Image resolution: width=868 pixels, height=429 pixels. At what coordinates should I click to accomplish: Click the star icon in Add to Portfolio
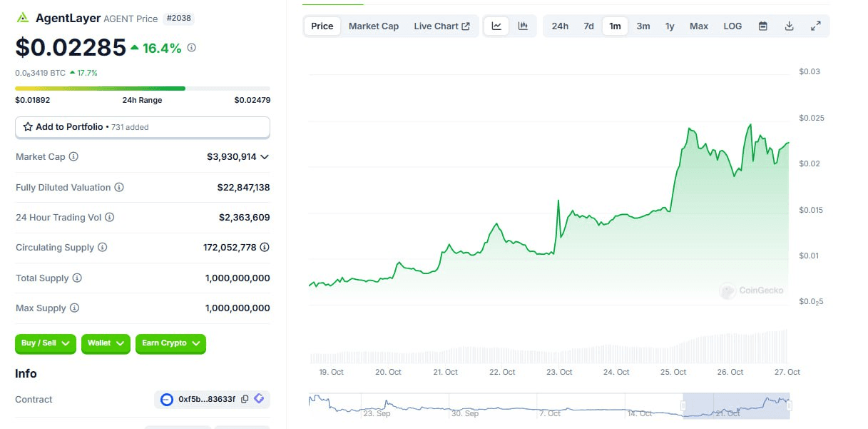(28, 126)
